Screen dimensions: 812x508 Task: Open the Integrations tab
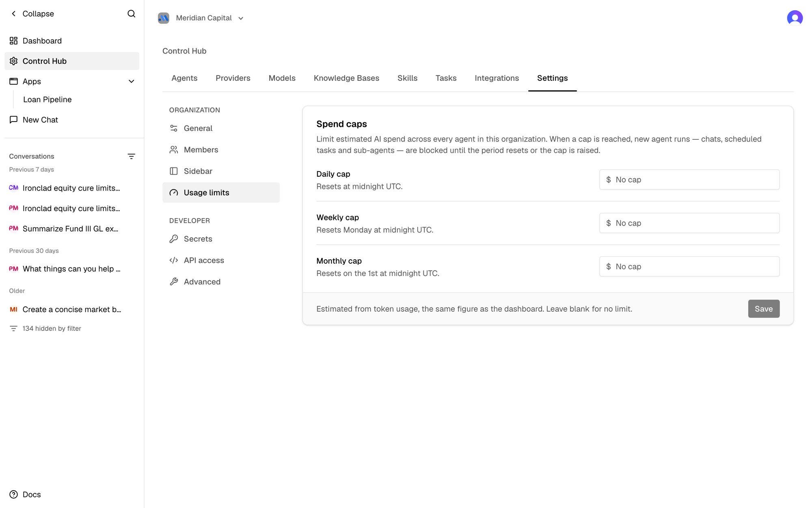[497, 78]
